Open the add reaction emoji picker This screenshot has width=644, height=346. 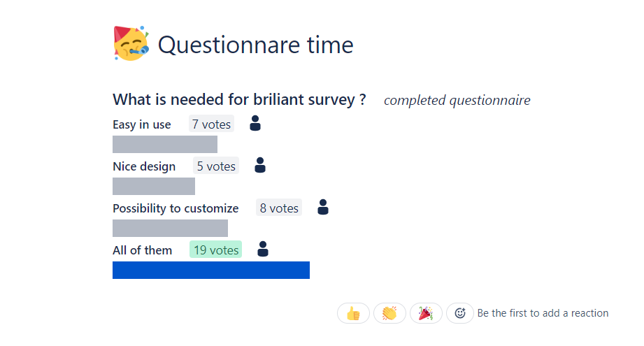pos(460,314)
